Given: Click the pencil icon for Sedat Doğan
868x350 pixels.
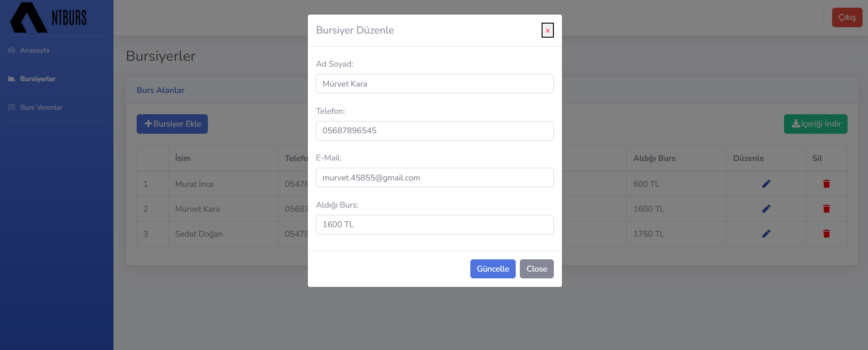Looking at the screenshot, I should click(766, 233).
